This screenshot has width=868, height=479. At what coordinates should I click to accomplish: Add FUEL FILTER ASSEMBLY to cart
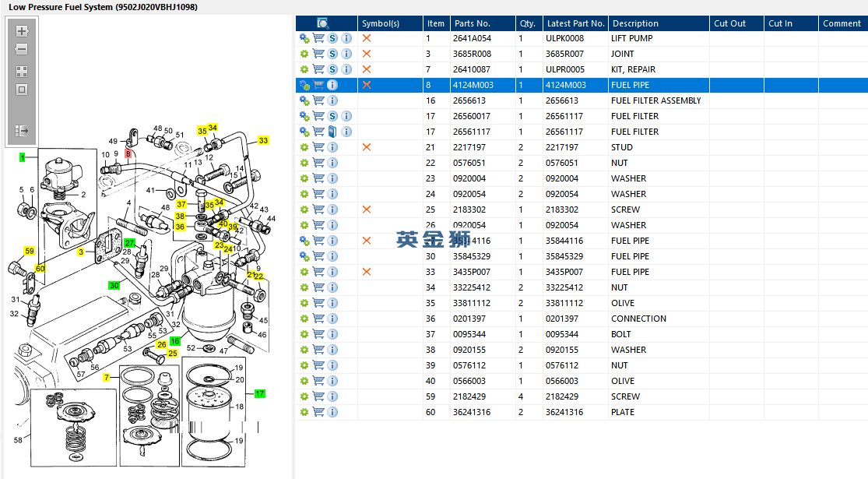pyautogui.click(x=318, y=100)
